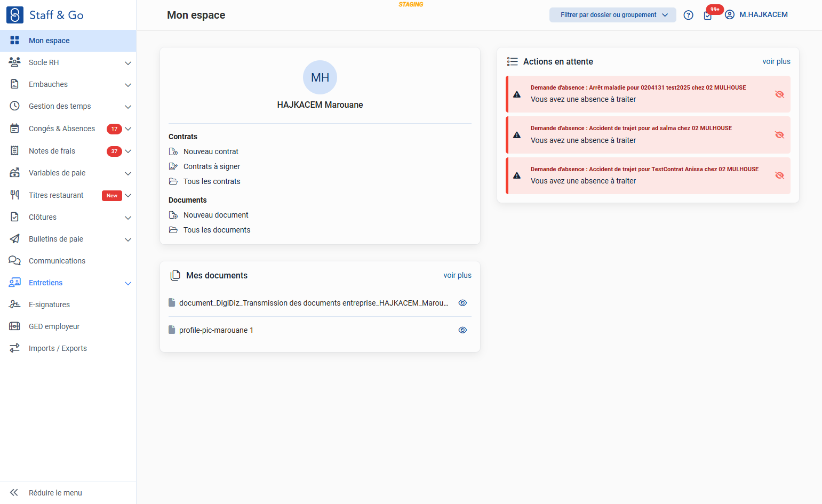Click the Variables de paie icon
This screenshot has height=504, width=822.
pyautogui.click(x=15, y=173)
